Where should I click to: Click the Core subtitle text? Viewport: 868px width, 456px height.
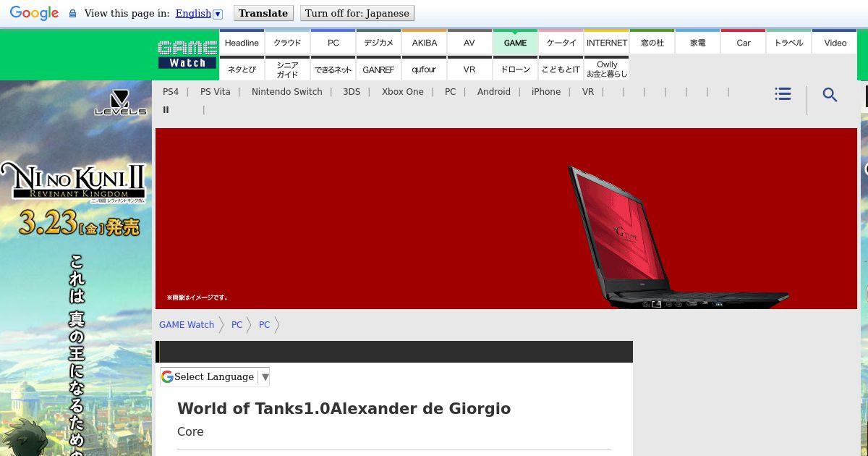tap(190, 431)
